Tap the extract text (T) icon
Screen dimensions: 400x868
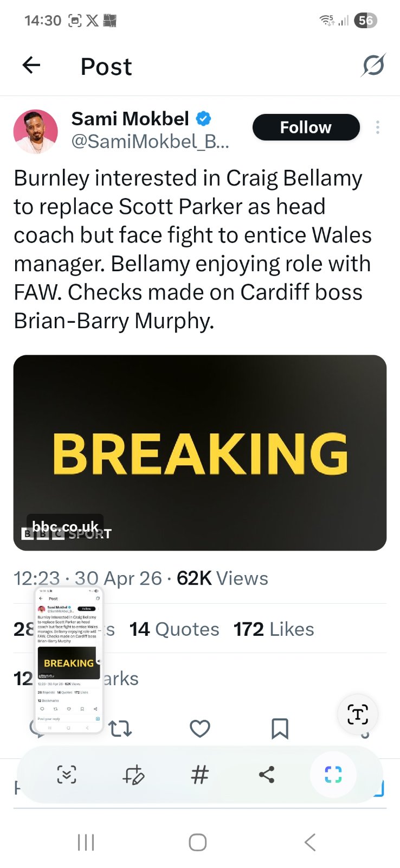tap(358, 714)
